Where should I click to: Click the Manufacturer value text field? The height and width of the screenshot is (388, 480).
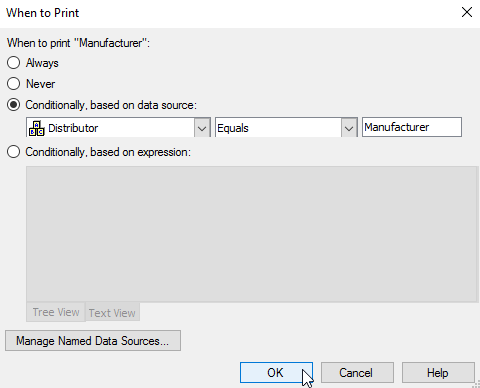pos(412,127)
